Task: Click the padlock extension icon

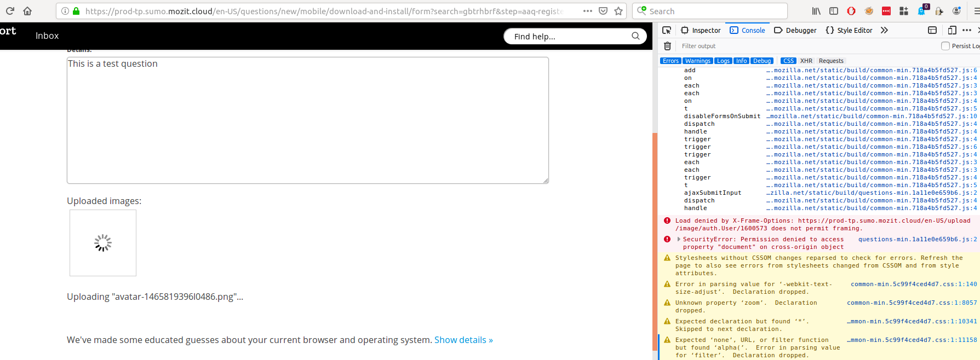Action: (x=939, y=11)
